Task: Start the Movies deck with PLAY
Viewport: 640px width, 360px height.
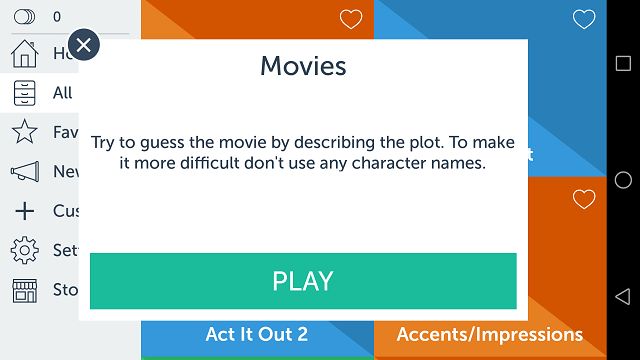Action: click(303, 281)
